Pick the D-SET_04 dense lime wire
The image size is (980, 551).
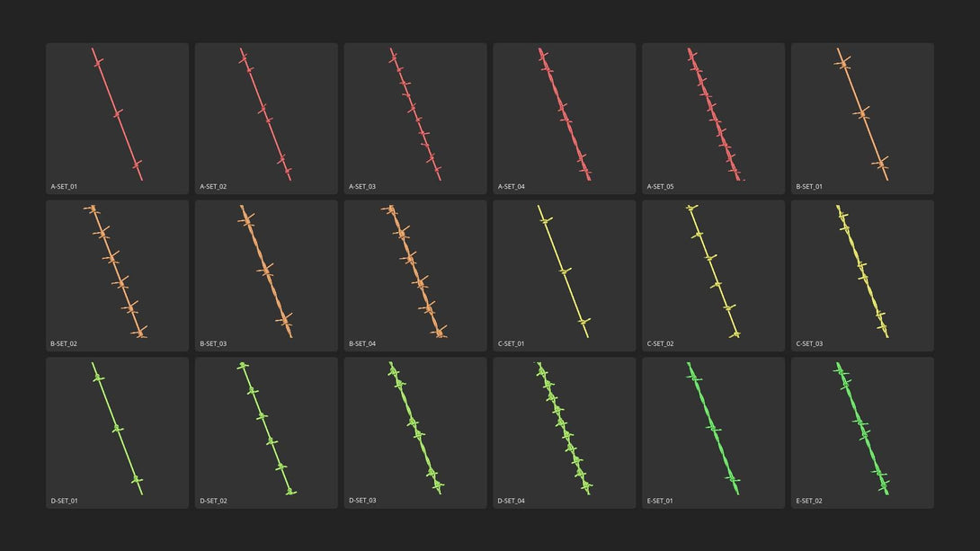[x=565, y=433]
